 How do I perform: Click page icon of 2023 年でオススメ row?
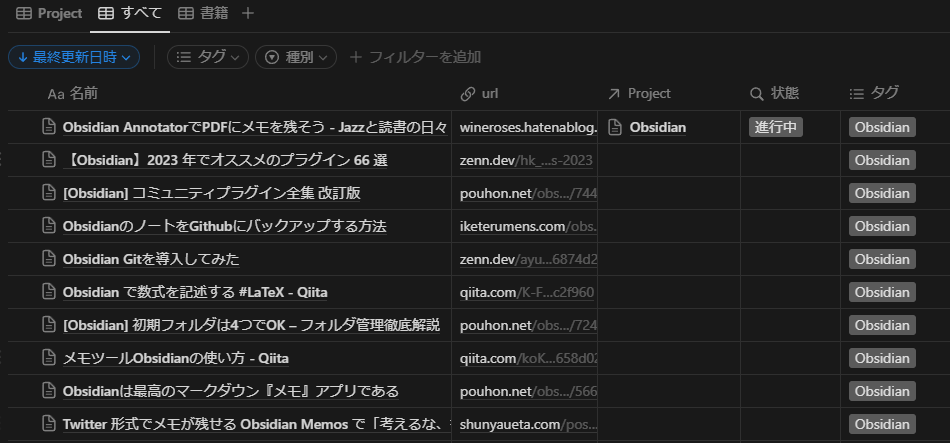tap(48, 160)
